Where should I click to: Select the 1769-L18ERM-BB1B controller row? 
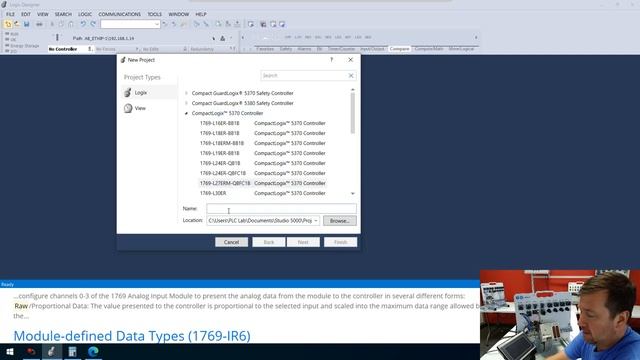pos(262,143)
